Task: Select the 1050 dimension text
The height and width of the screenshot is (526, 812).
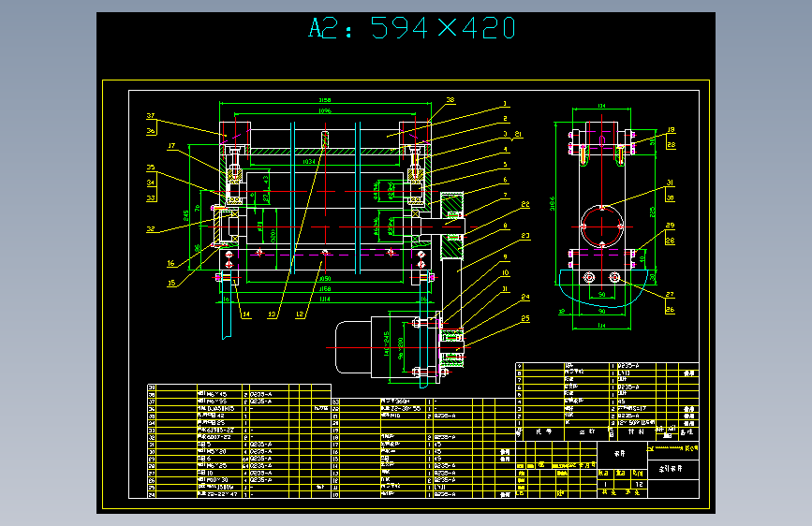Action: point(325,279)
